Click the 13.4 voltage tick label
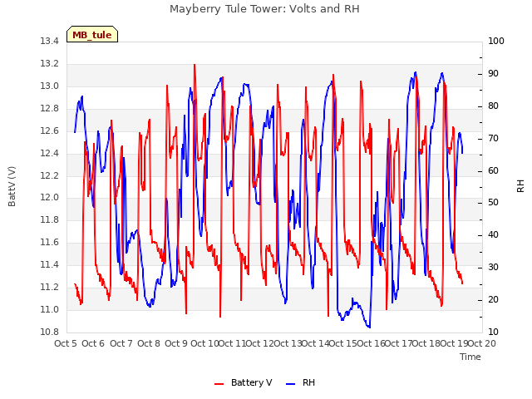The width and height of the screenshot is (532, 399). 49,42
